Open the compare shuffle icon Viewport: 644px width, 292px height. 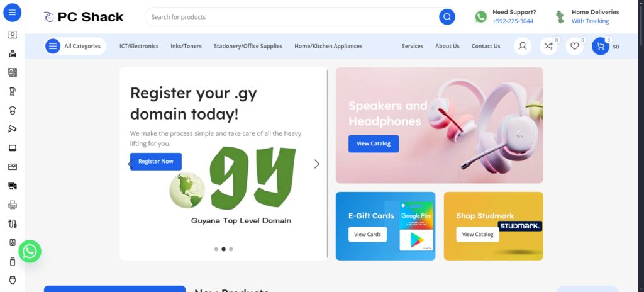tap(548, 46)
